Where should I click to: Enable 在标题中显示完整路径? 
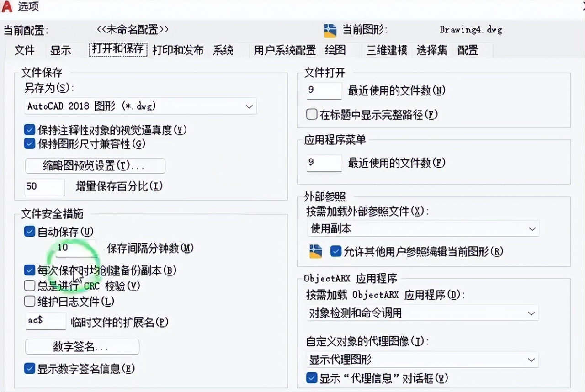pos(311,114)
